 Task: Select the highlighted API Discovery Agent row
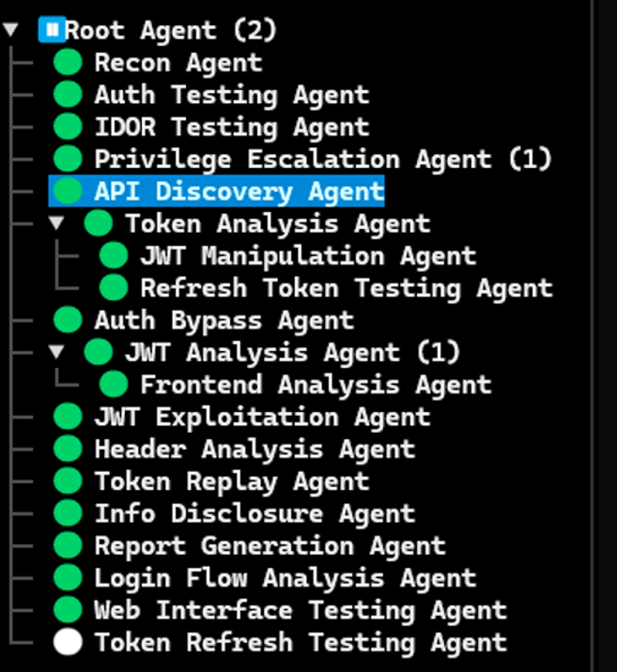pos(239,191)
